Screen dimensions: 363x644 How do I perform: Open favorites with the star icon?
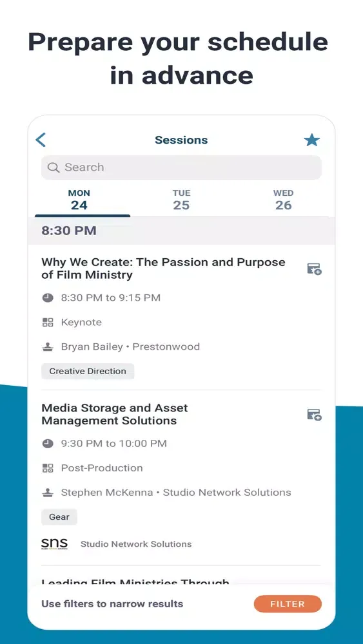pyautogui.click(x=311, y=140)
